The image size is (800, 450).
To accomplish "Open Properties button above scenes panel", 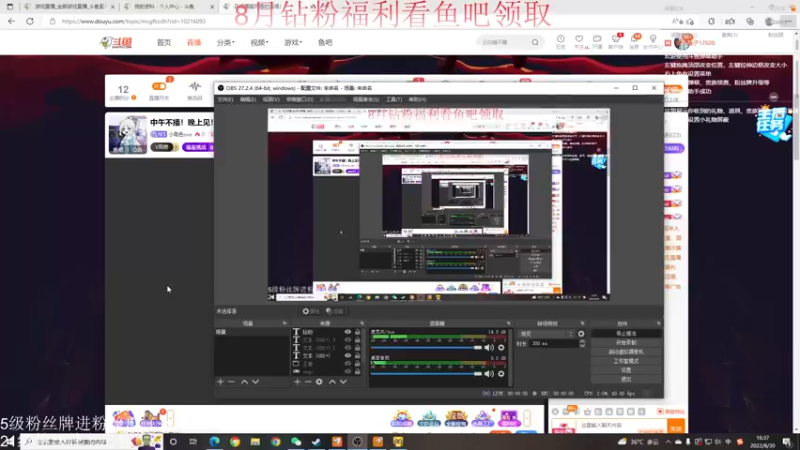I will pyautogui.click(x=310, y=311).
